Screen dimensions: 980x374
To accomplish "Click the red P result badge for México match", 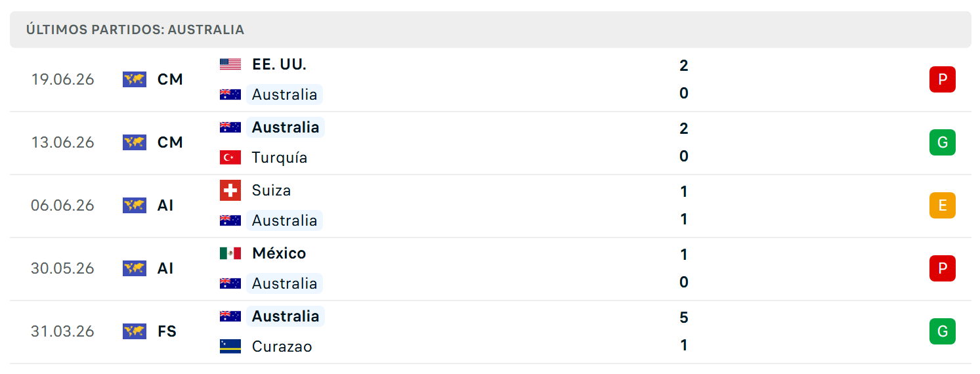I will click(x=943, y=268).
